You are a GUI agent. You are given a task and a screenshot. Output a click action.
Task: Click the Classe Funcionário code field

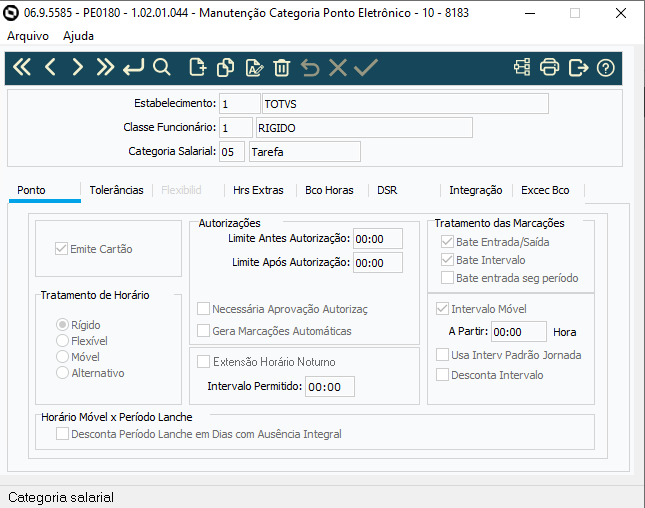click(236, 128)
